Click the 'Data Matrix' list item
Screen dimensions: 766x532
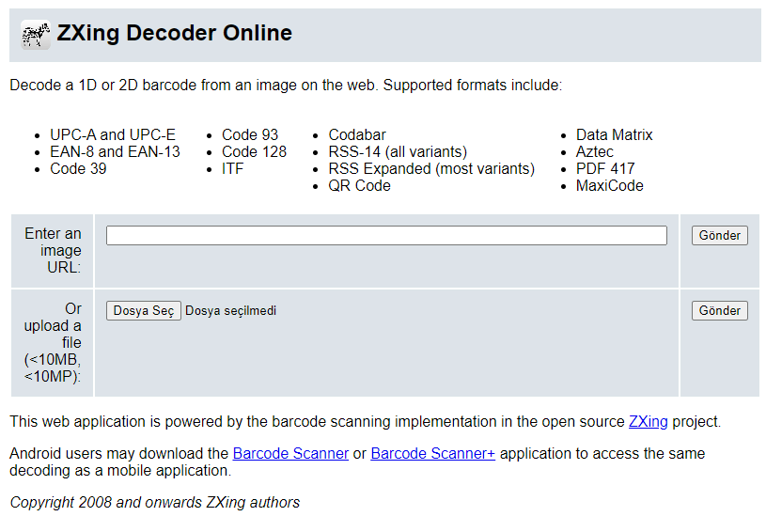pyautogui.click(x=614, y=134)
